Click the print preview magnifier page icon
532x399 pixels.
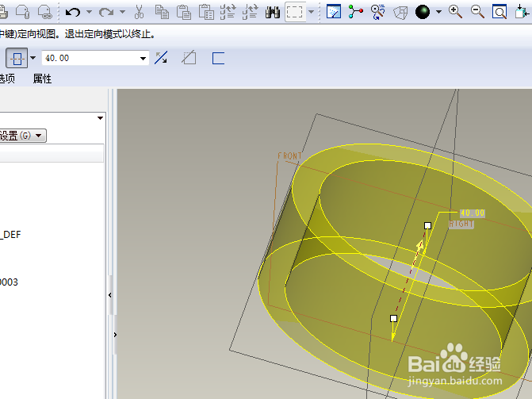(x=23, y=12)
